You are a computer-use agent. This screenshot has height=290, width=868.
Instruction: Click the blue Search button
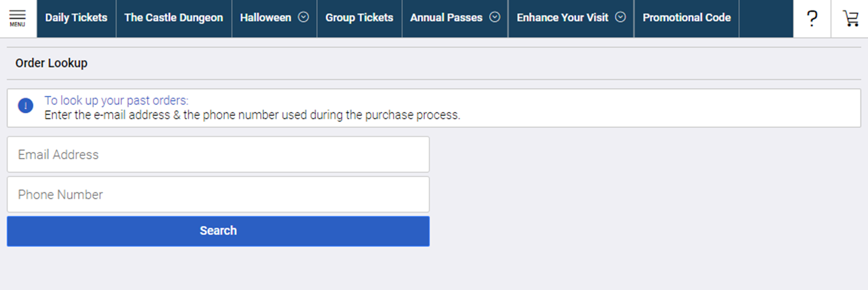(218, 231)
